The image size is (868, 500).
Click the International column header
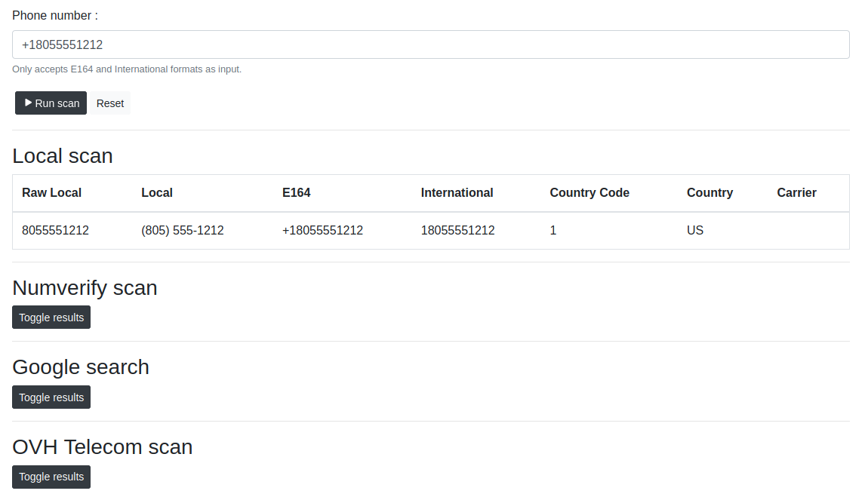point(457,192)
